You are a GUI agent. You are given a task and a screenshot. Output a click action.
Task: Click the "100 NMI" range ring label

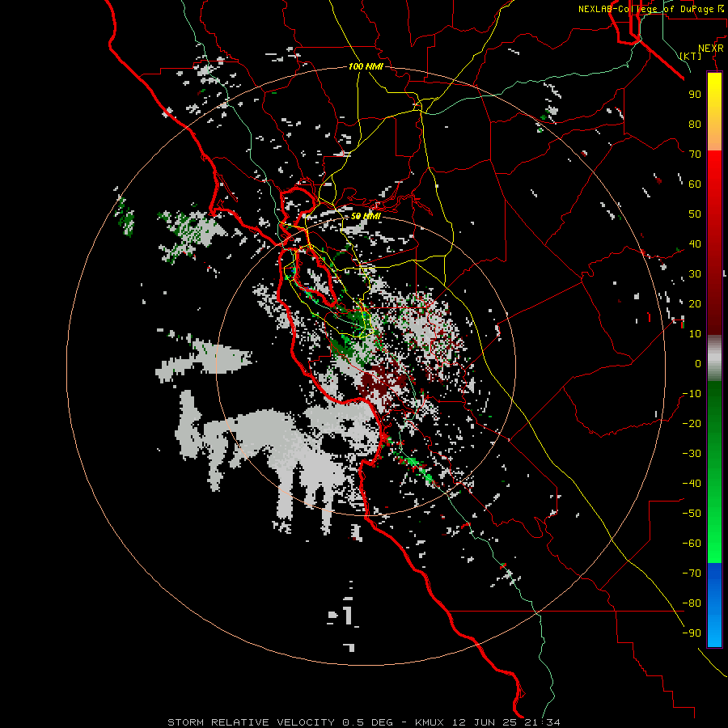tap(366, 66)
